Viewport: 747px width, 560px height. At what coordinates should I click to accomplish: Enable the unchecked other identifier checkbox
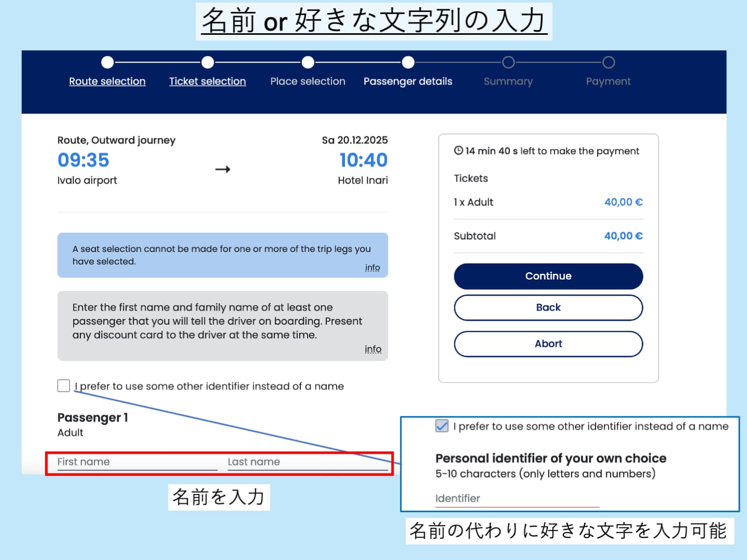pyautogui.click(x=64, y=386)
